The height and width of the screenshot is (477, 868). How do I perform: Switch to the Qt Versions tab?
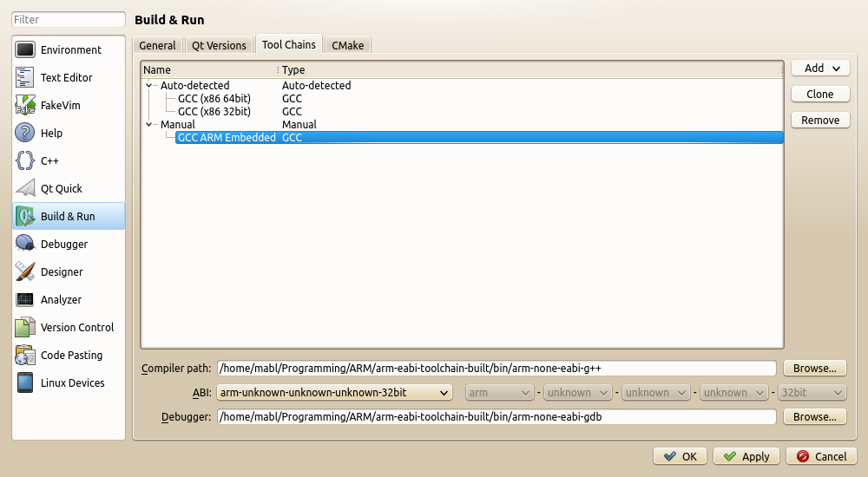click(x=219, y=45)
